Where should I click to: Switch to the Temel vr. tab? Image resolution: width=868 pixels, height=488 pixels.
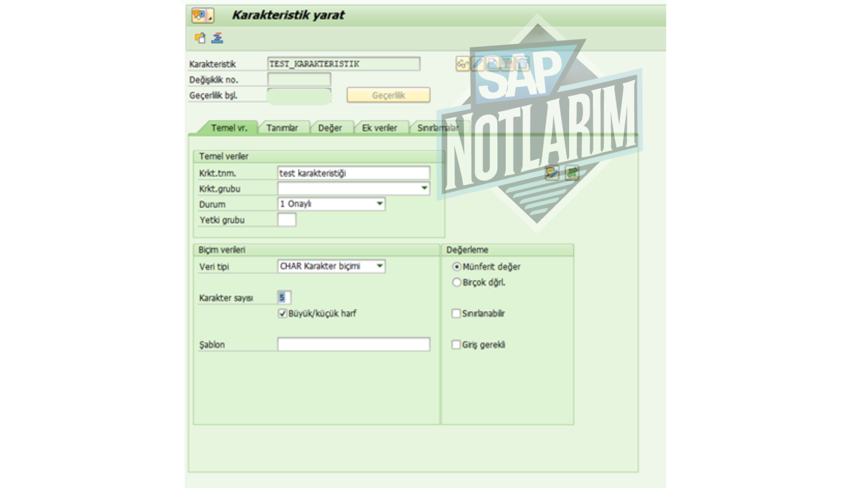point(229,128)
